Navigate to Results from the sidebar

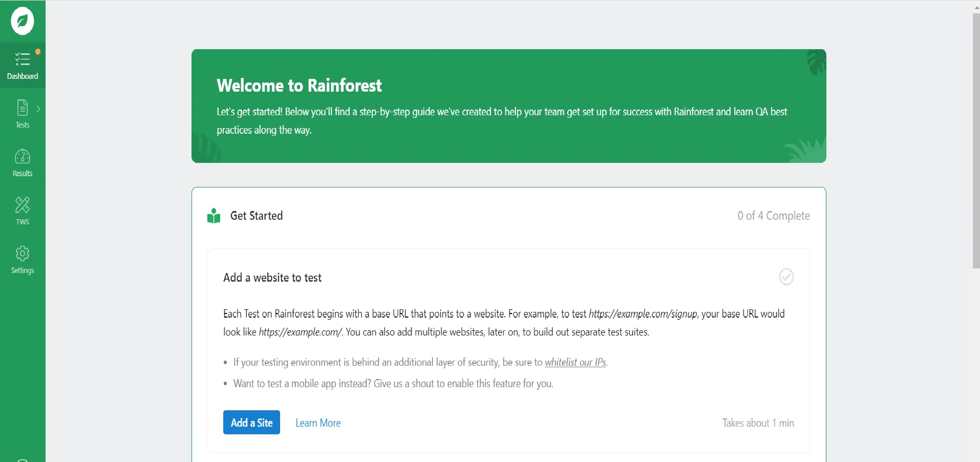pos(22,162)
